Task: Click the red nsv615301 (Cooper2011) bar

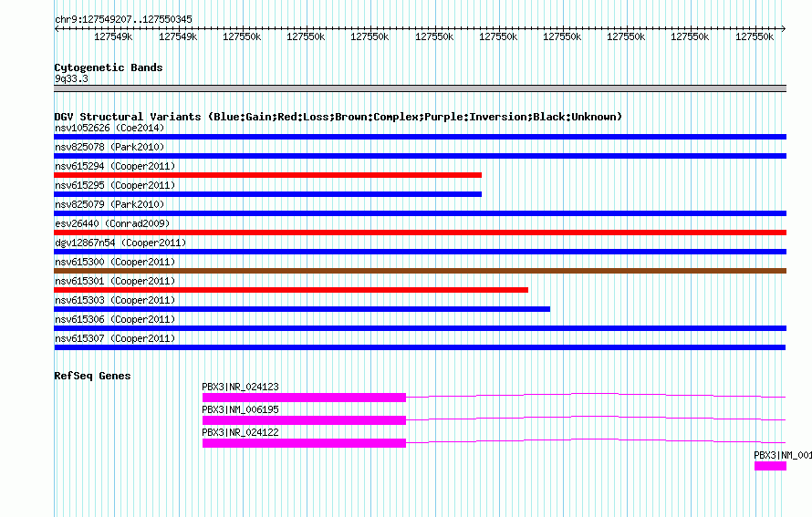Action: click(x=291, y=290)
